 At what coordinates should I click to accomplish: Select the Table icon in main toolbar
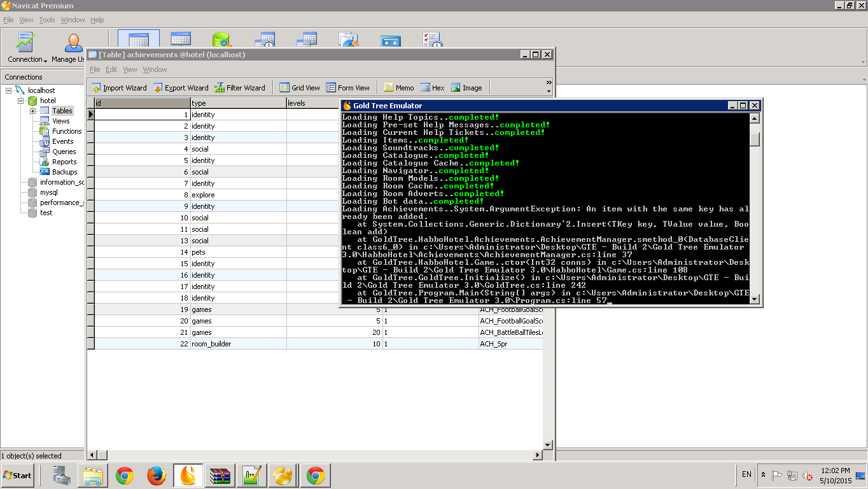tap(139, 39)
